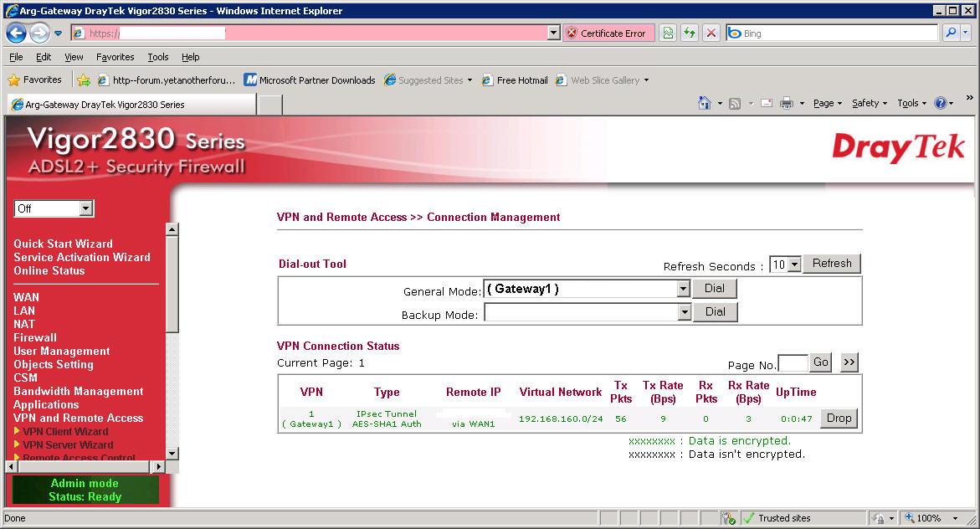Open the Safety command menu
The height and width of the screenshot is (529, 980).
coord(870,103)
